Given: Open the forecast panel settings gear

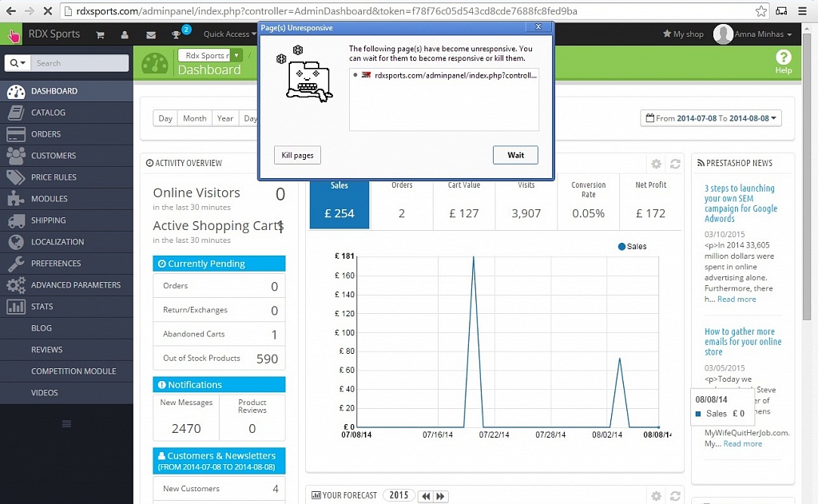Looking at the screenshot, I should pyautogui.click(x=657, y=496).
